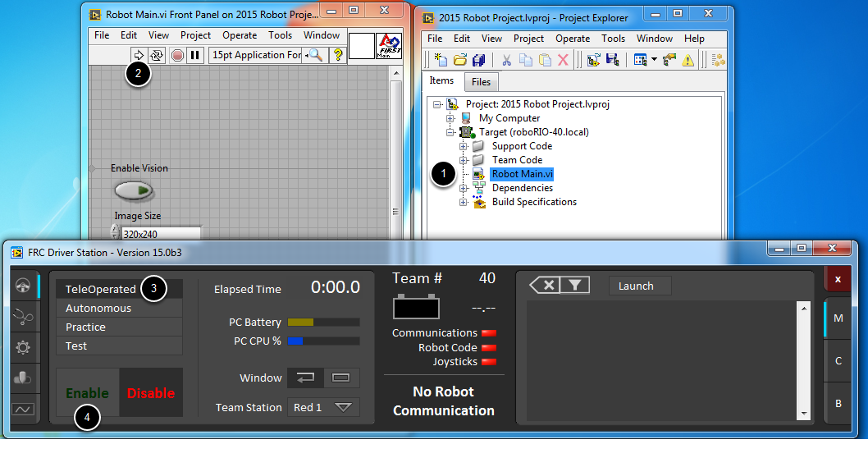The height and width of the screenshot is (467, 868).
Task: Click Disable in Driver Station
Action: point(151,393)
